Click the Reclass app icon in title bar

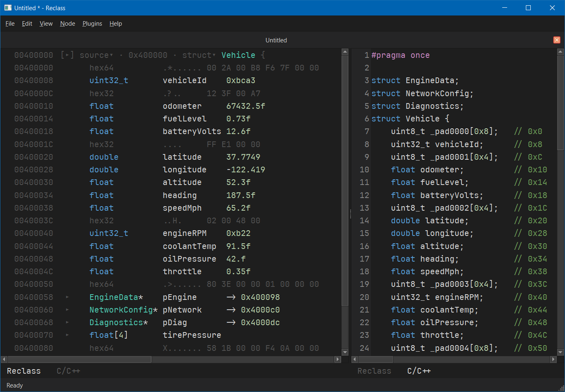tap(8, 8)
